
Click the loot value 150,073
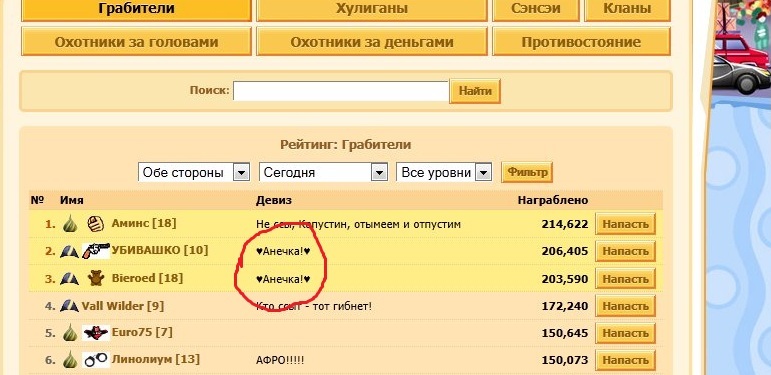(565, 360)
